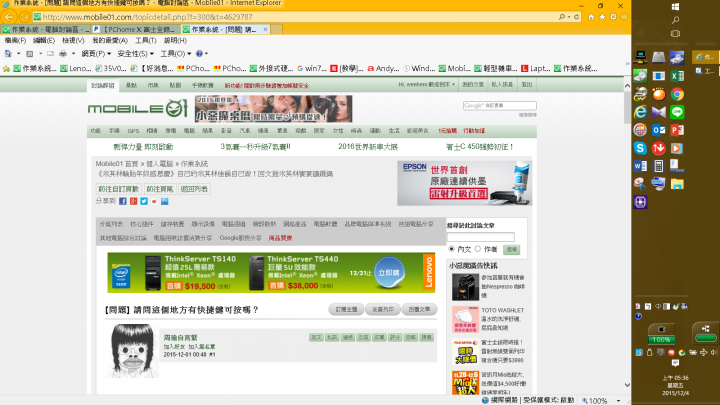Image resolution: width=720 pixels, height=405 pixels.
Task: Open Skype from the taskbar
Action: [640, 148]
